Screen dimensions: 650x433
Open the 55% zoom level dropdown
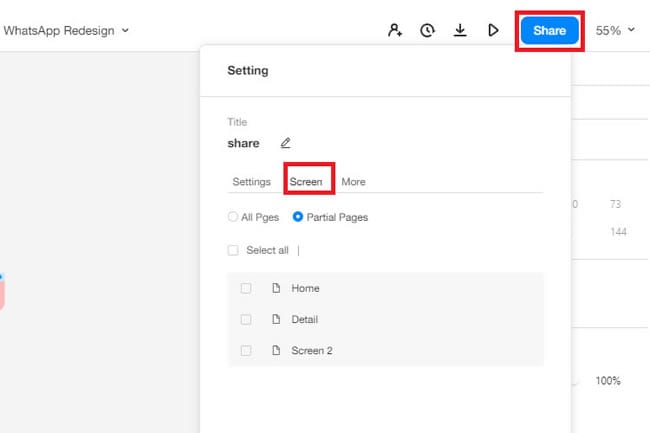click(x=615, y=31)
